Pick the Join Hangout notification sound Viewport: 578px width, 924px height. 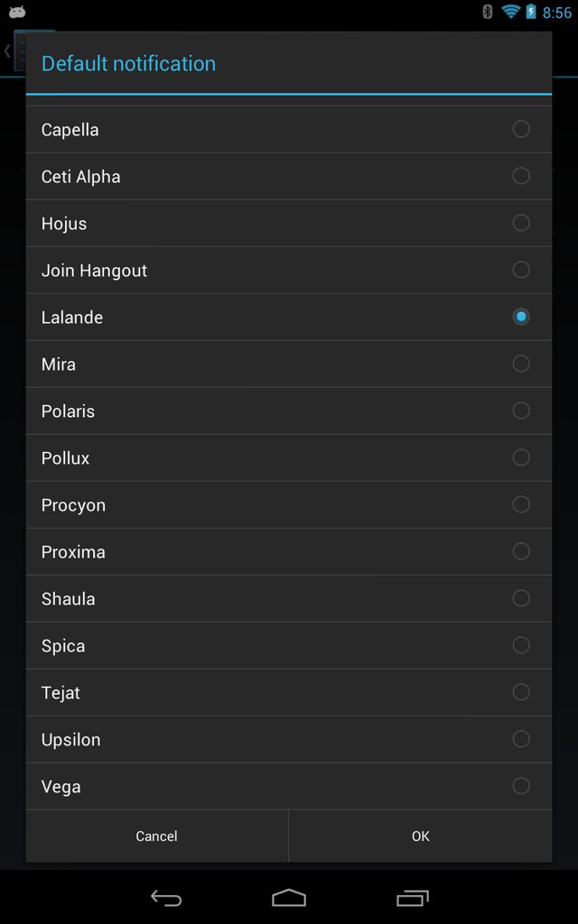pos(289,270)
